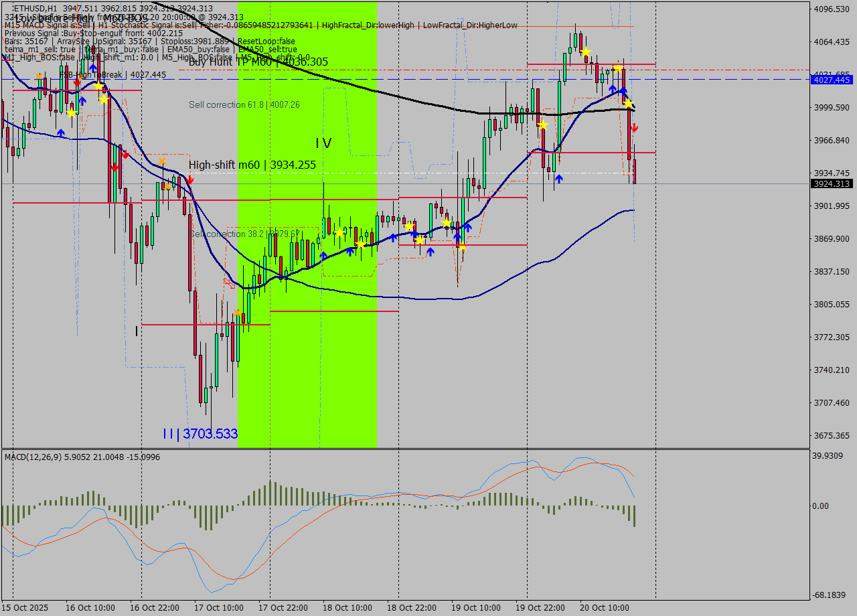Click the blue up arrow below the 19 Oct 22:00 dip
857x616 pixels.
[558, 178]
